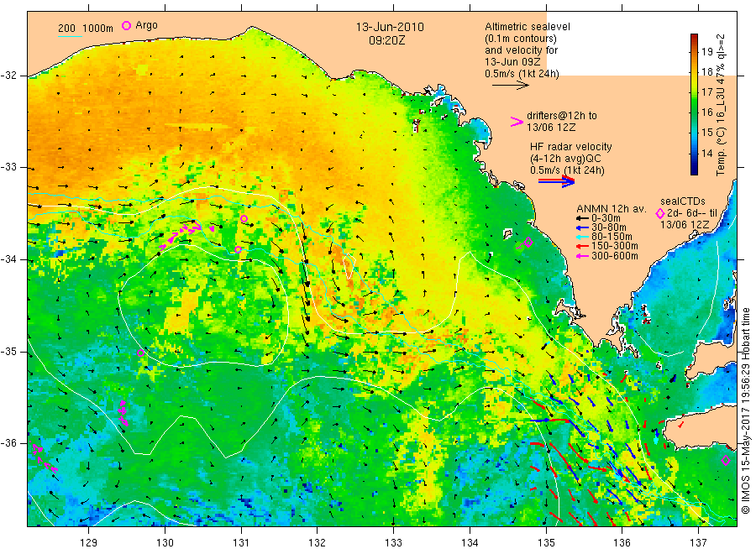The image size is (756, 554).
Task: Click the 'sealCTDs' legend heading
Action: (683, 201)
